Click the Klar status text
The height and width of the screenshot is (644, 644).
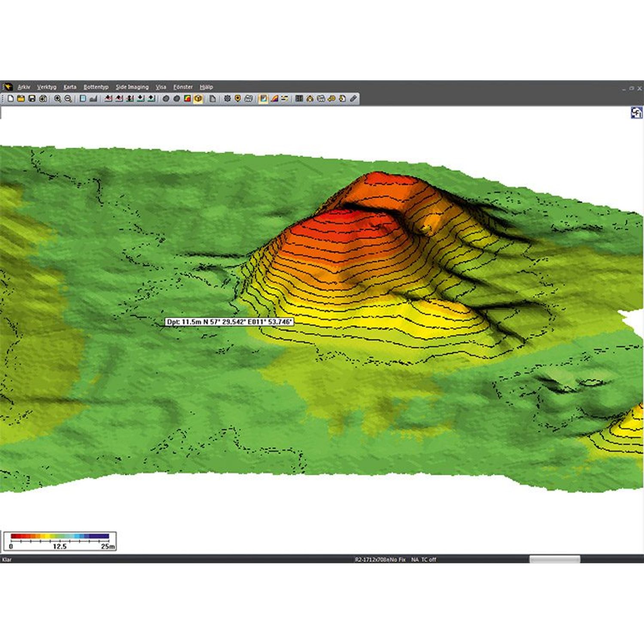tap(7, 559)
